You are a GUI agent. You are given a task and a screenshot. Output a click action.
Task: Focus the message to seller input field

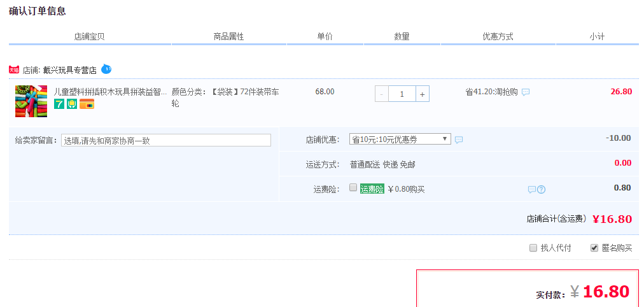(x=166, y=140)
